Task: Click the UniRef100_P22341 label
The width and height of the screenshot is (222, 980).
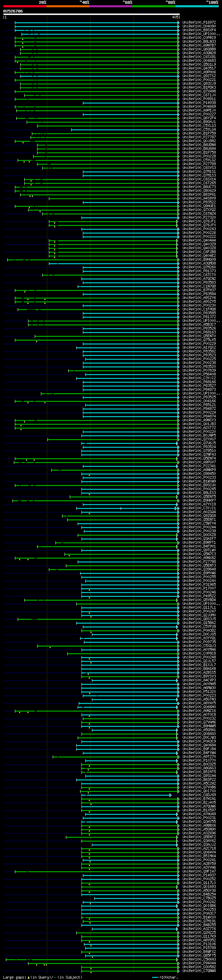Action: tap(199, 466)
